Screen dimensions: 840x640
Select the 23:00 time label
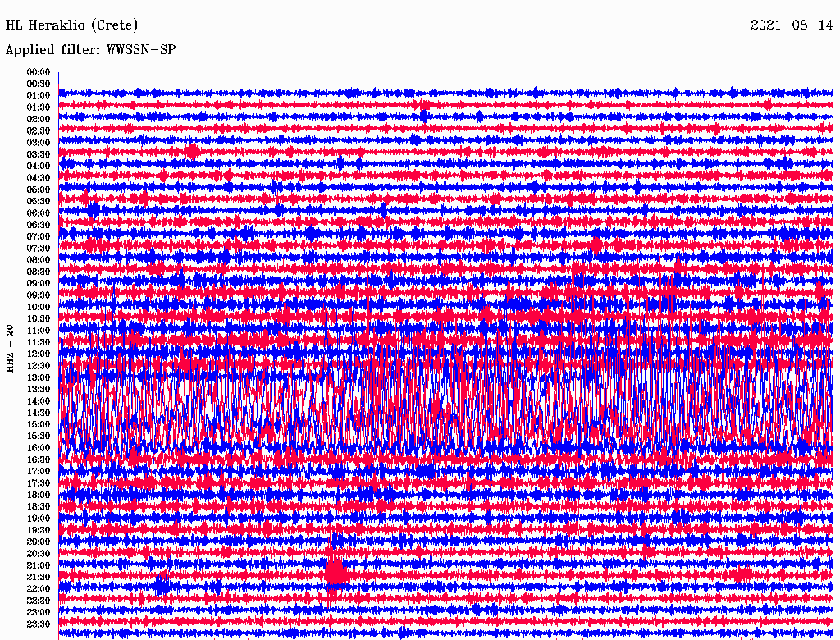(x=39, y=613)
